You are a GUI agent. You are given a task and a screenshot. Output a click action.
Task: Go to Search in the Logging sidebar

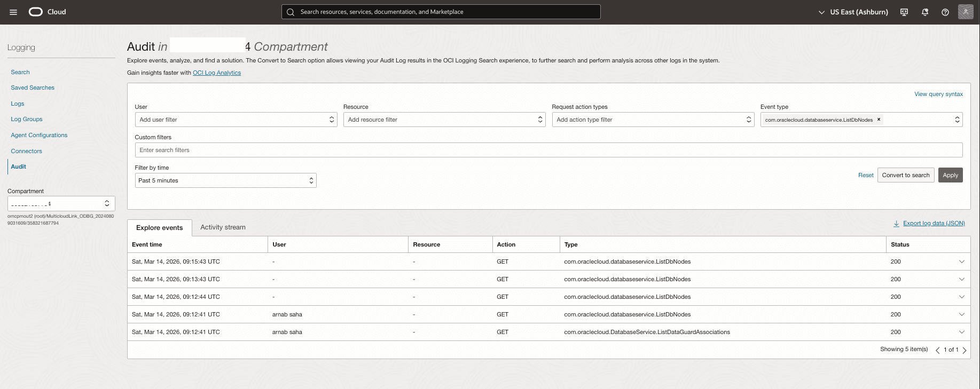20,72
